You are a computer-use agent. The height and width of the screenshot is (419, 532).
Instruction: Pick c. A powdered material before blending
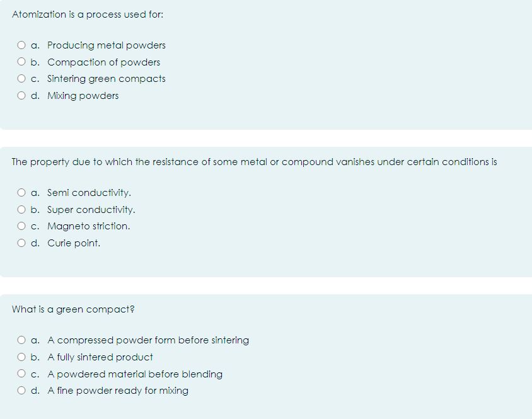click(x=21, y=374)
